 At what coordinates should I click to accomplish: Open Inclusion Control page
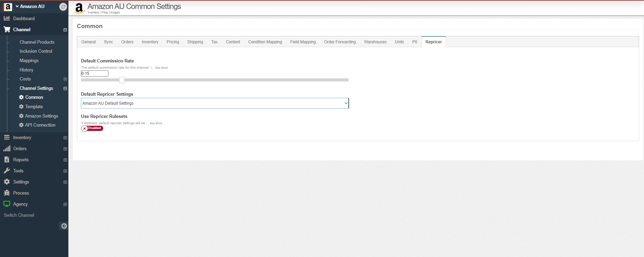36,51
